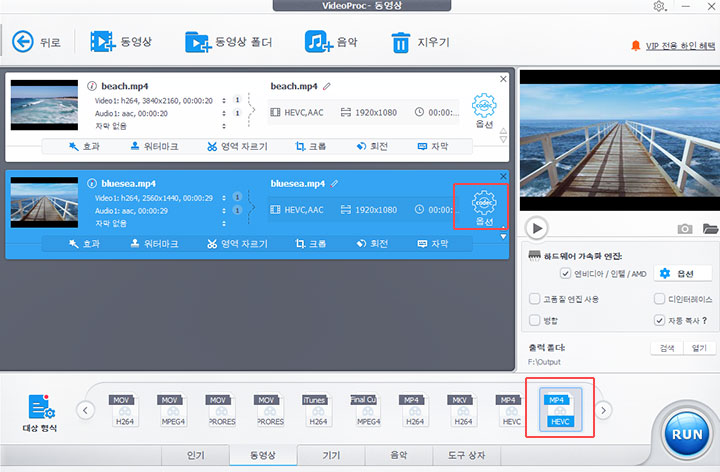
Task: Add a video with the 동영상 button
Action: (x=121, y=42)
